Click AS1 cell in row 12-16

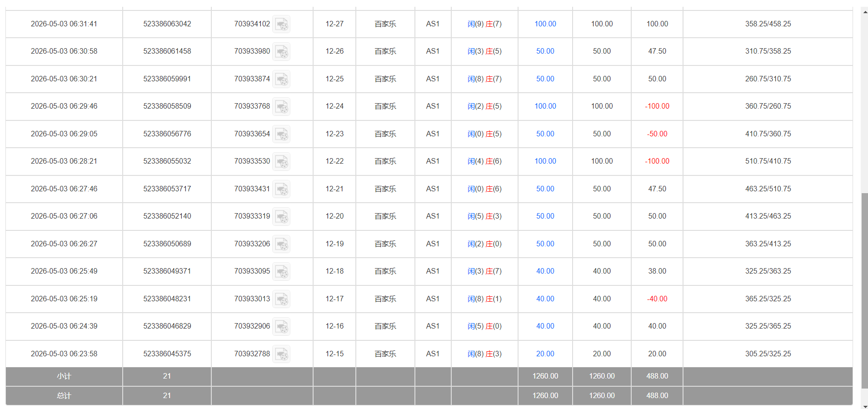(433, 326)
